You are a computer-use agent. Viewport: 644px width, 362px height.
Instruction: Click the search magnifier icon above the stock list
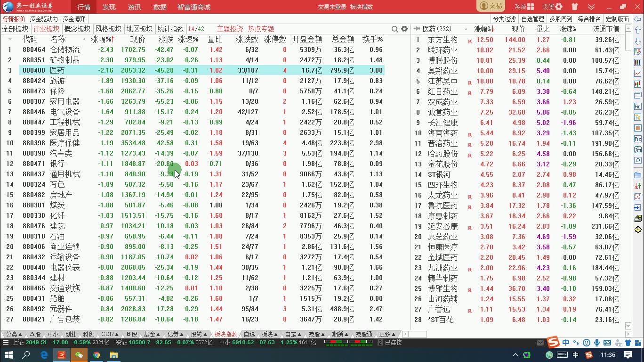(395, 29)
